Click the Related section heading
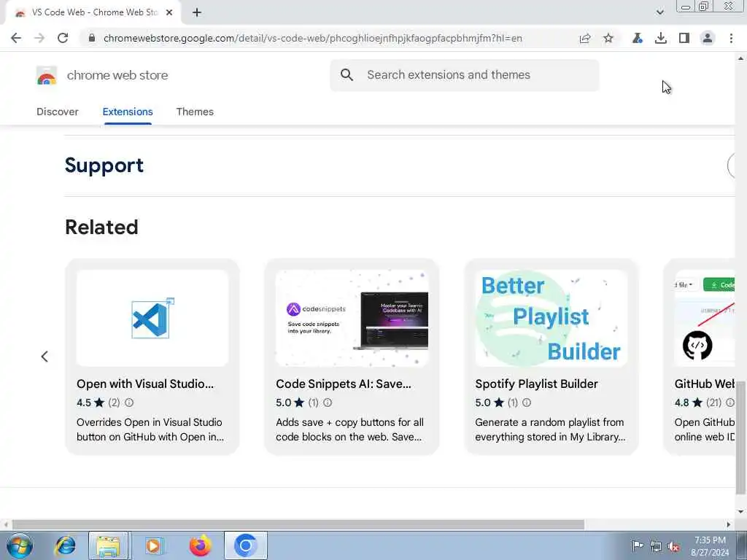 click(x=101, y=227)
